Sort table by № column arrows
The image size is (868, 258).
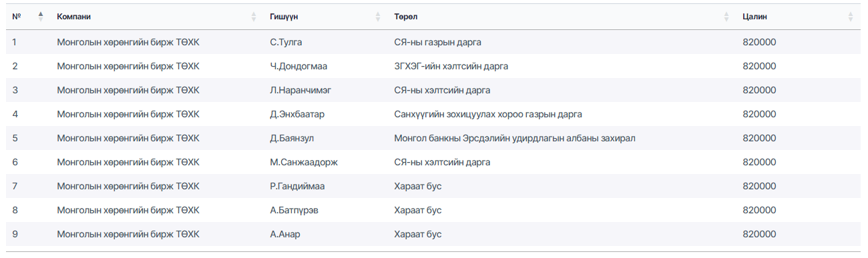click(x=41, y=17)
